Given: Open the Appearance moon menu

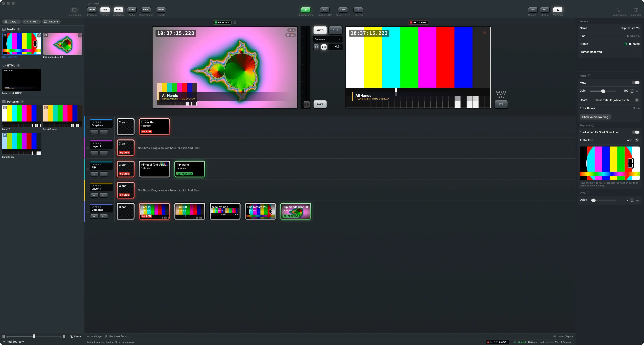Looking at the screenshot, I should [x=620, y=10].
